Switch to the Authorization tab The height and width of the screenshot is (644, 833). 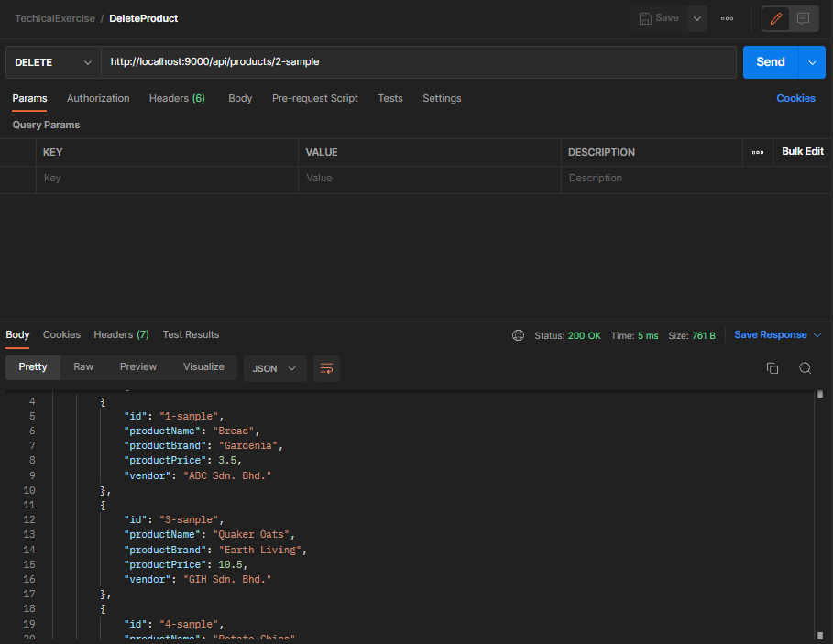[98, 98]
